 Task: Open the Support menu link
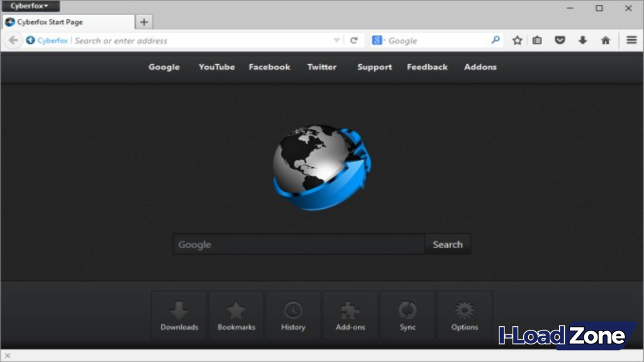(374, 67)
